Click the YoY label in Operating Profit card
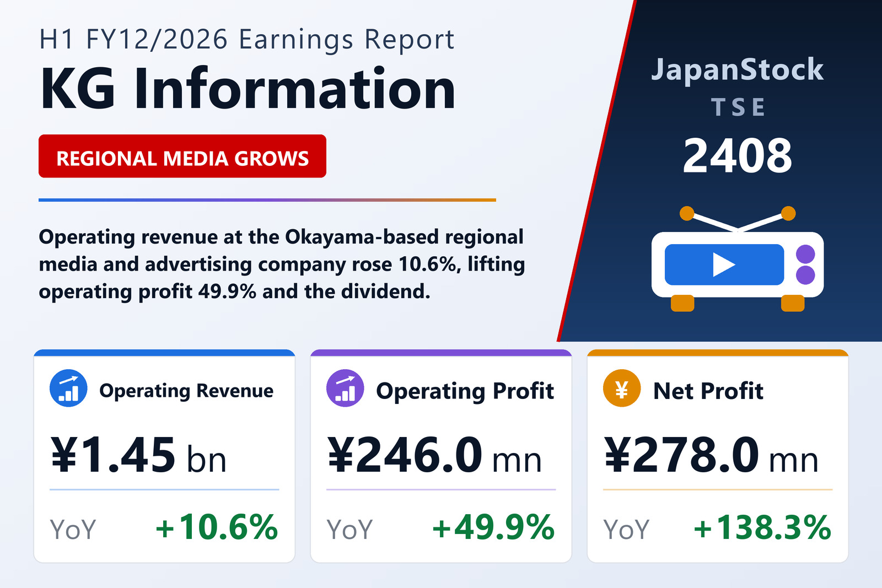This screenshot has height=588, width=882. pyautogui.click(x=349, y=530)
